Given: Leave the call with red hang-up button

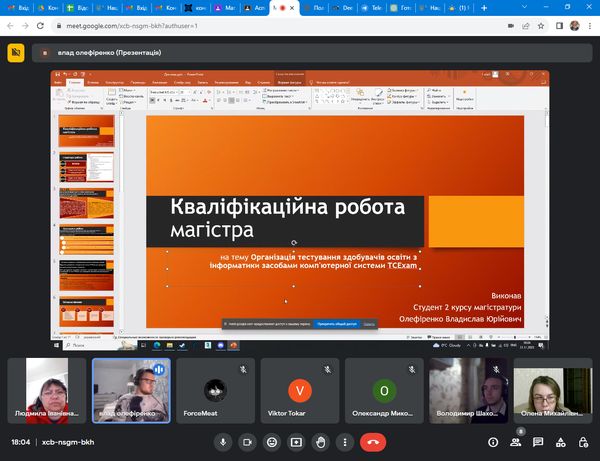Looking at the screenshot, I should (x=375, y=441).
